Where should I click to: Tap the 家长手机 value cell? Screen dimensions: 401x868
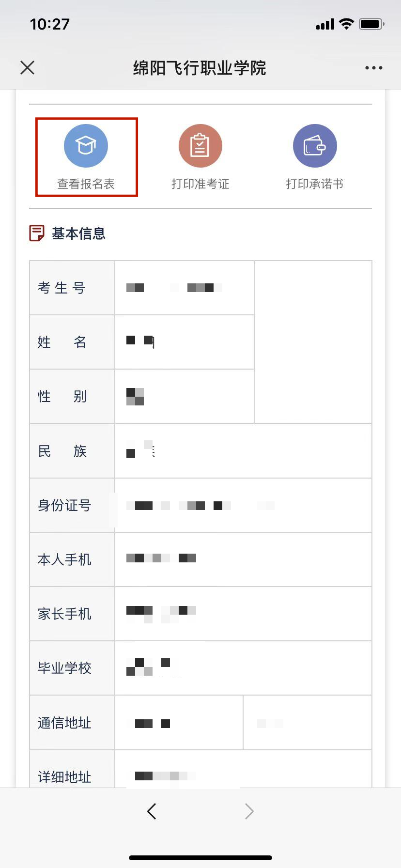[x=243, y=614]
